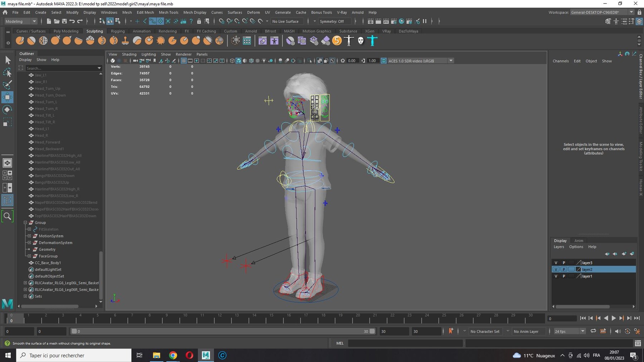The height and width of the screenshot is (362, 644).
Task: Click the cyan T-pose figure shelf icon
Action: click(x=372, y=41)
